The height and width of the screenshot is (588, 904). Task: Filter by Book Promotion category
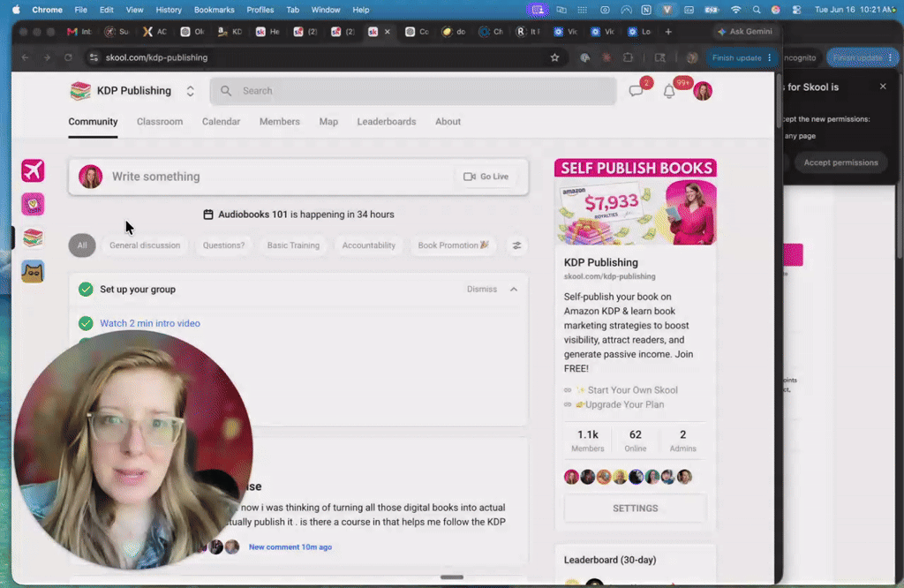453,245
